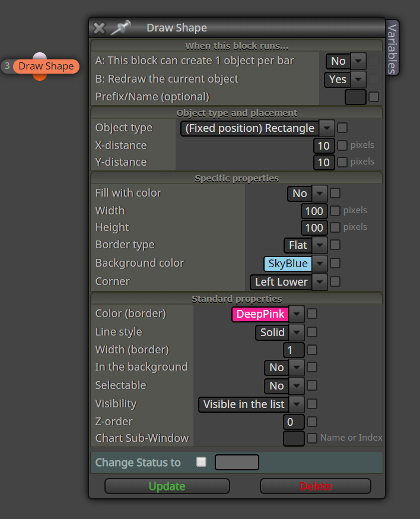Tick the Selectable checkbox
The image size is (420, 519).
[x=312, y=385]
